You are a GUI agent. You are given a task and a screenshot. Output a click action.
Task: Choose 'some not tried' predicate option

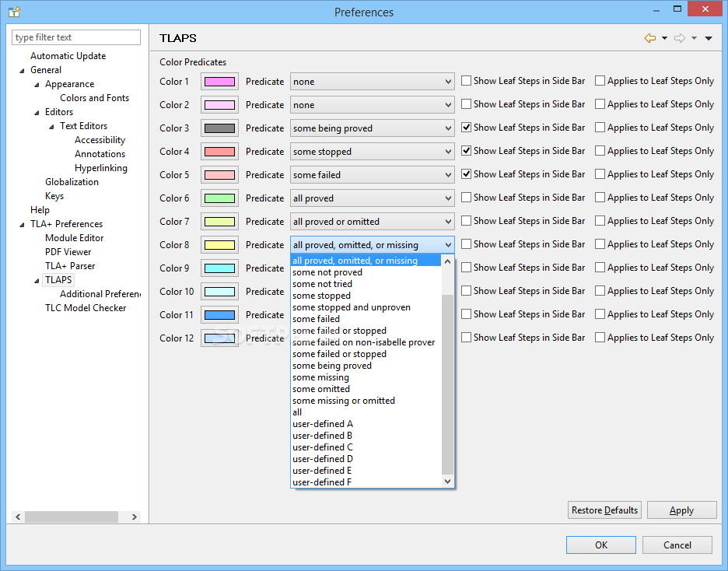coord(366,284)
